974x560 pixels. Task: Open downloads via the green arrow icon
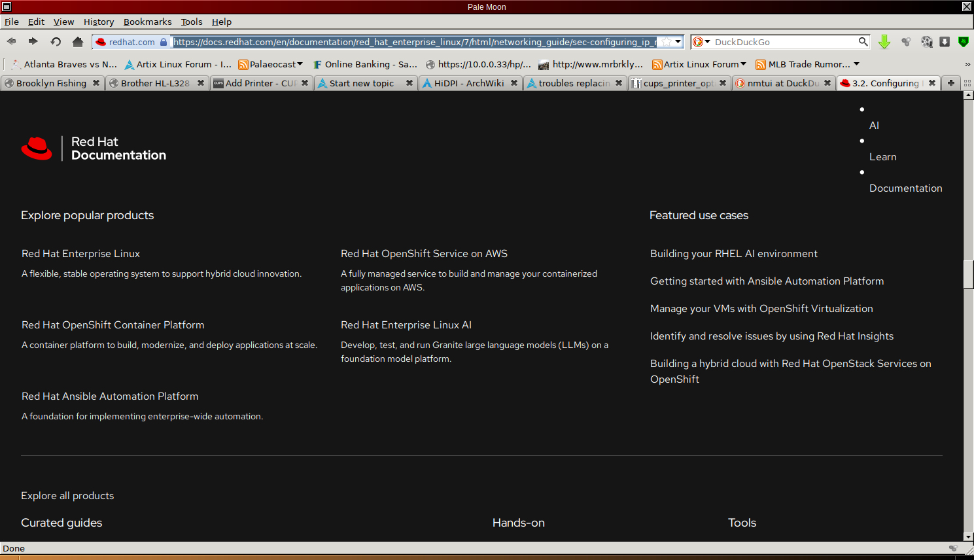coord(884,42)
